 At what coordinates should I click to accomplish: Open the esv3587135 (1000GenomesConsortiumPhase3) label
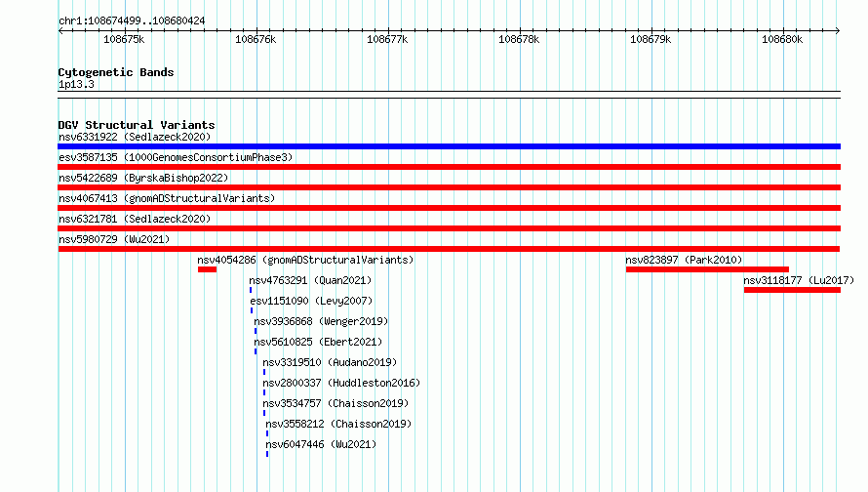pyautogui.click(x=176, y=157)
